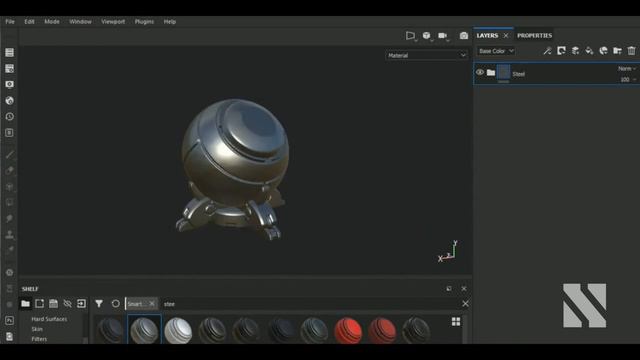Screen dimensions: 640x360
Task: Open the Viewport menu
Action: [x=113, y=22]
